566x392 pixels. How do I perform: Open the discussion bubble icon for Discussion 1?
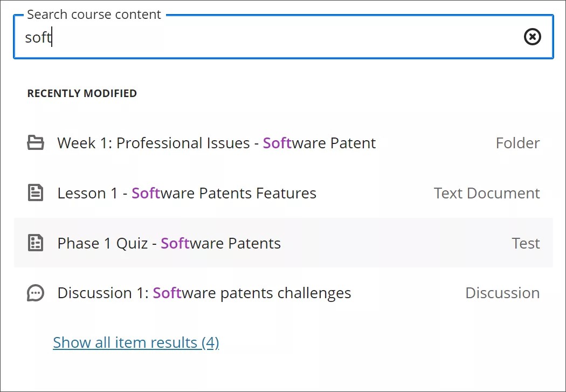tap(35, 293)
